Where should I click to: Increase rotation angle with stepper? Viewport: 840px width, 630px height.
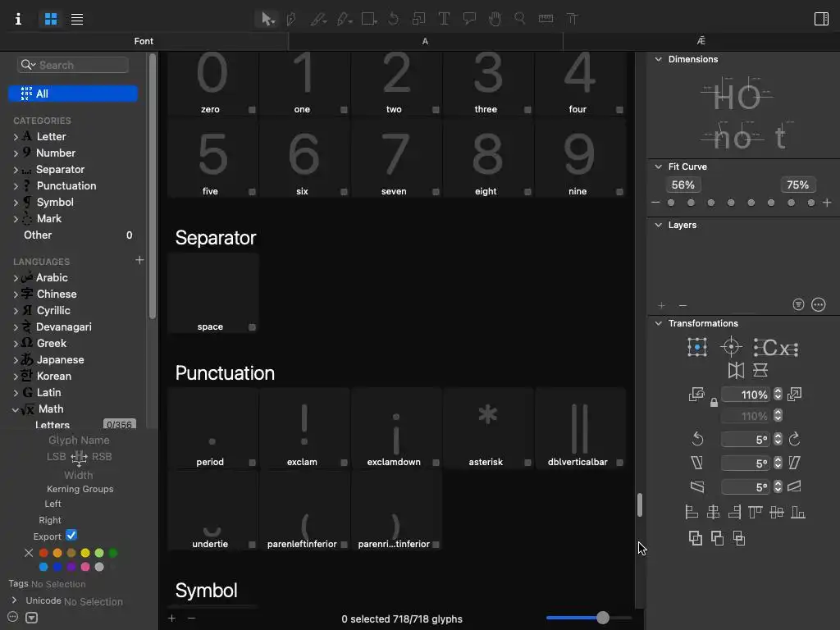778,436
